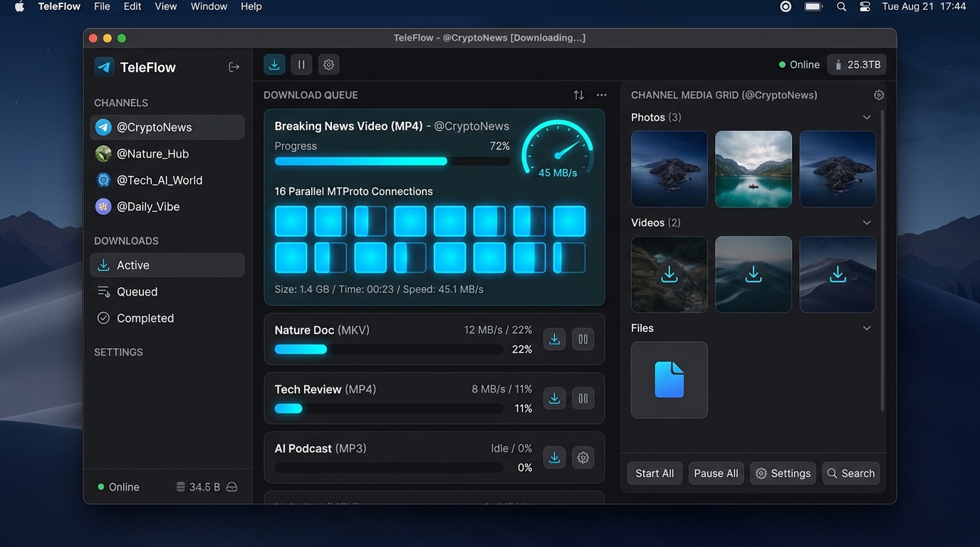Open the View menu
980x547 pixels.
point(166,6)
